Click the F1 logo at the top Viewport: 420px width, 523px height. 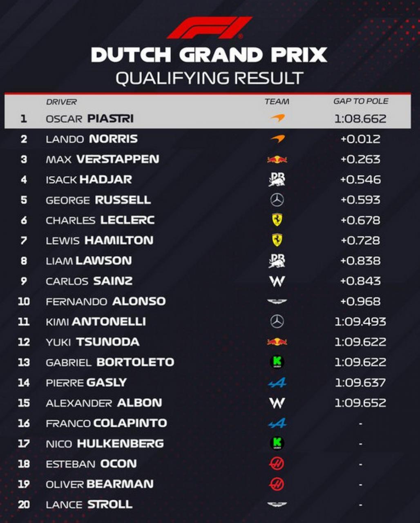point(209,28)
